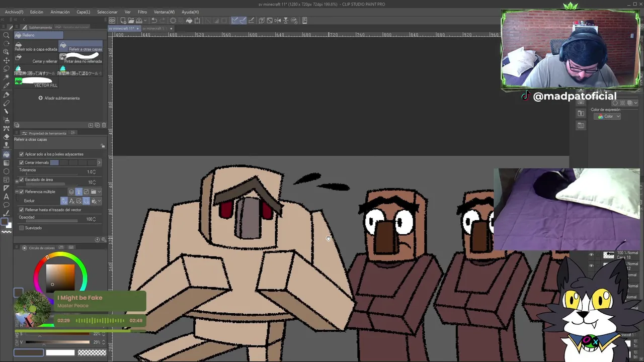Select the Frame border tool

6,179
